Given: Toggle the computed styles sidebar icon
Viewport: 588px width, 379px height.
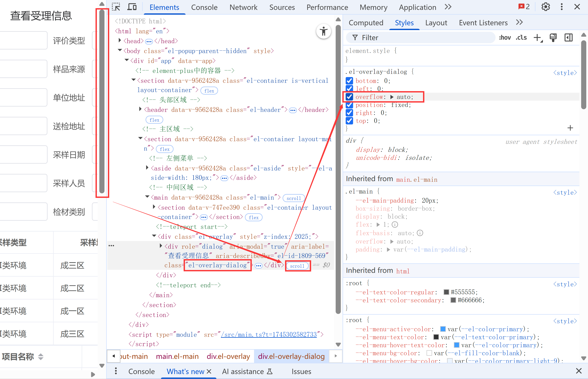Looking at the screenshot, I should [x=568, y=38].
